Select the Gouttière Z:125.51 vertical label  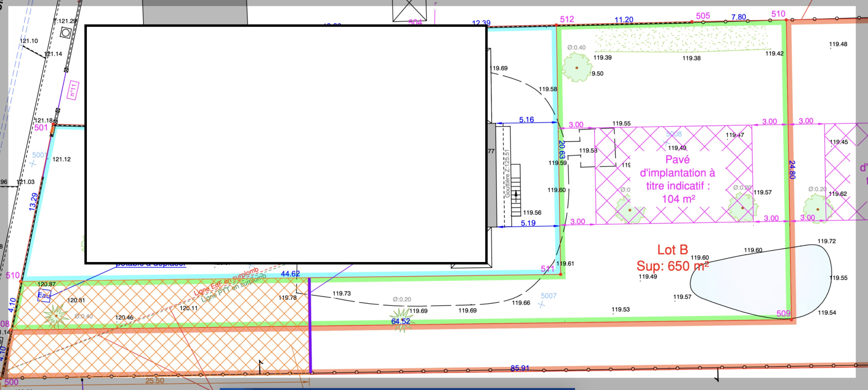507,173
